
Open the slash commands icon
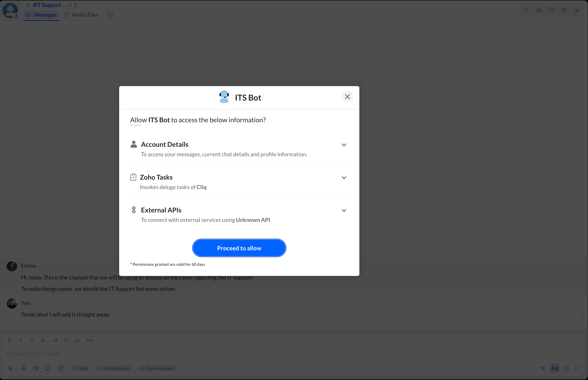coord(61,368)
